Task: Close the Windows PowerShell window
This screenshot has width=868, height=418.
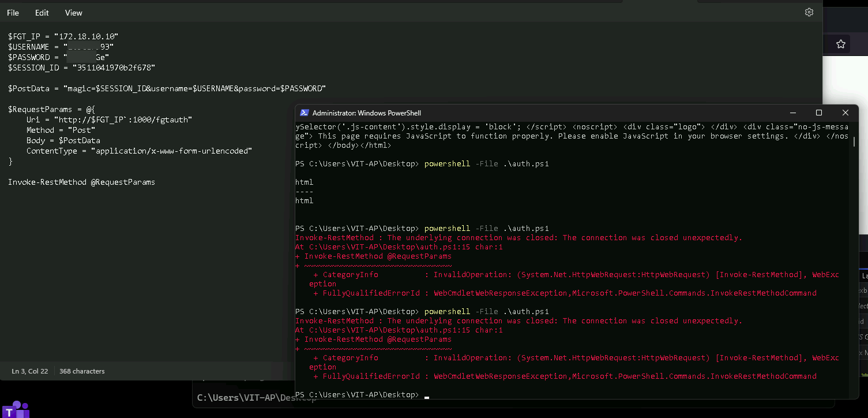Action: (x=845, y=113)
